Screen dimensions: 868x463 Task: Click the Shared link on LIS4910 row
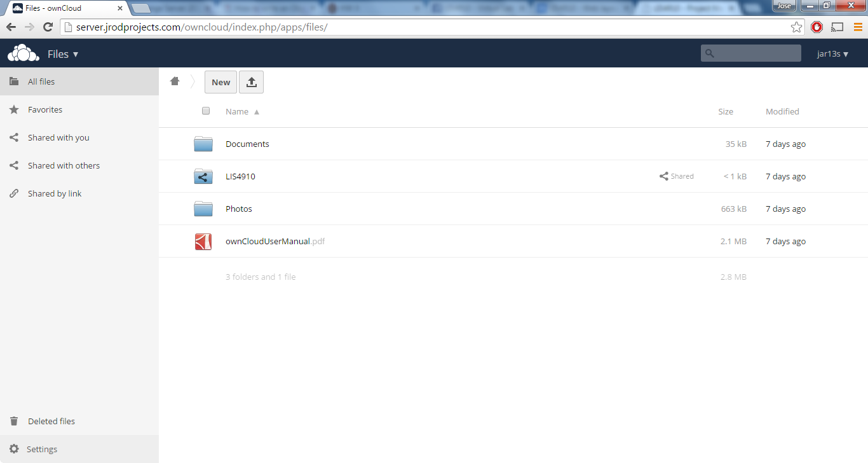click(x=677, y=176)
